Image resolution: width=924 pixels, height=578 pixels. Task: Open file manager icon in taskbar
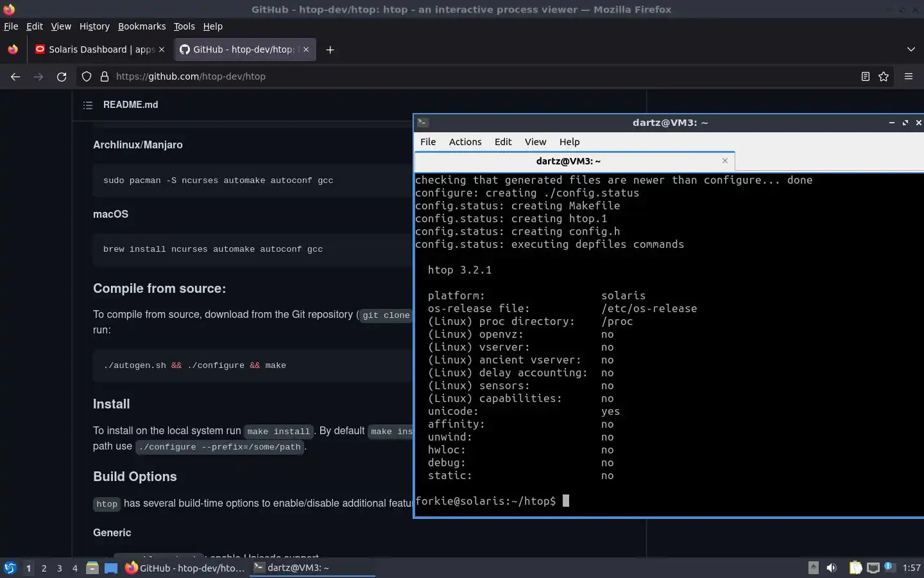(x=92, y=568)
